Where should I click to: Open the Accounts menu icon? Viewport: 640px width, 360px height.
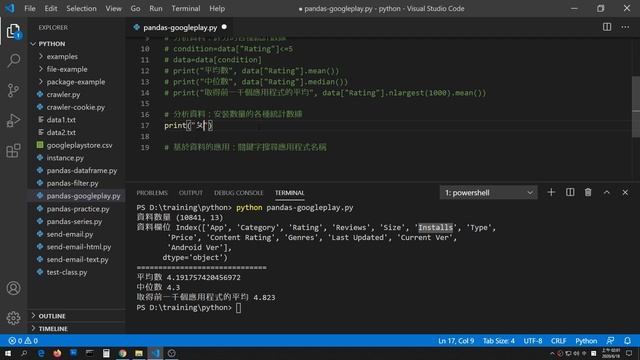(x=13, y=288)
